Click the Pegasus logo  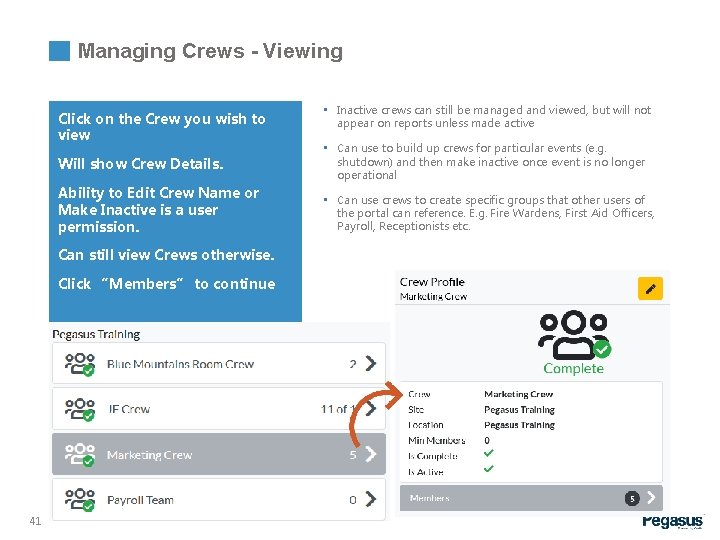(x=673, y=522)
